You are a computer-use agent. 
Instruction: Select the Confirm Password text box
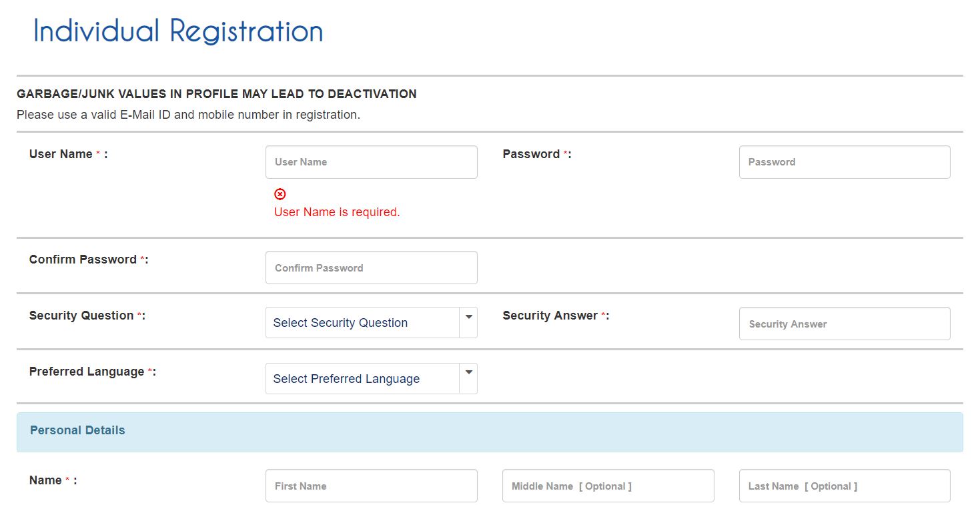pyautogui.click(x=371, y=268)
